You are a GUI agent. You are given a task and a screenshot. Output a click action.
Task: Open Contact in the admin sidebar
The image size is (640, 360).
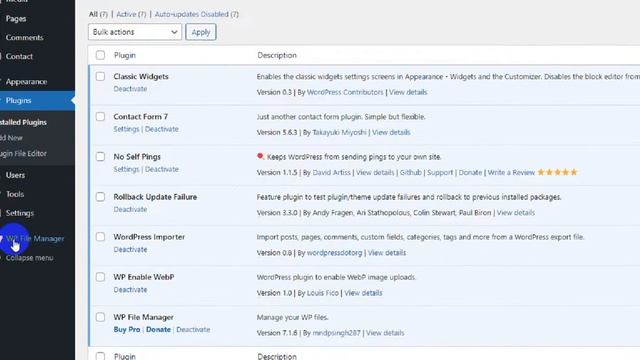coord(19,56)
